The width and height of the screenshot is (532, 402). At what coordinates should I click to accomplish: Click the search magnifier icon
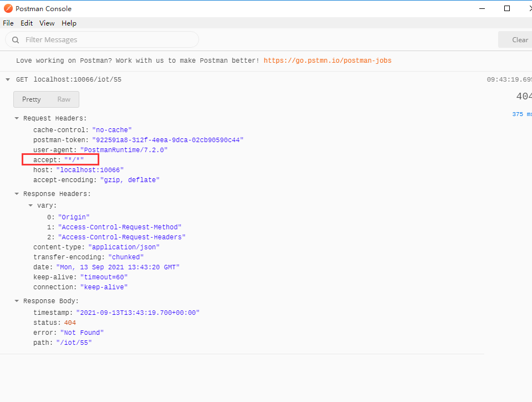click(16, 40)
